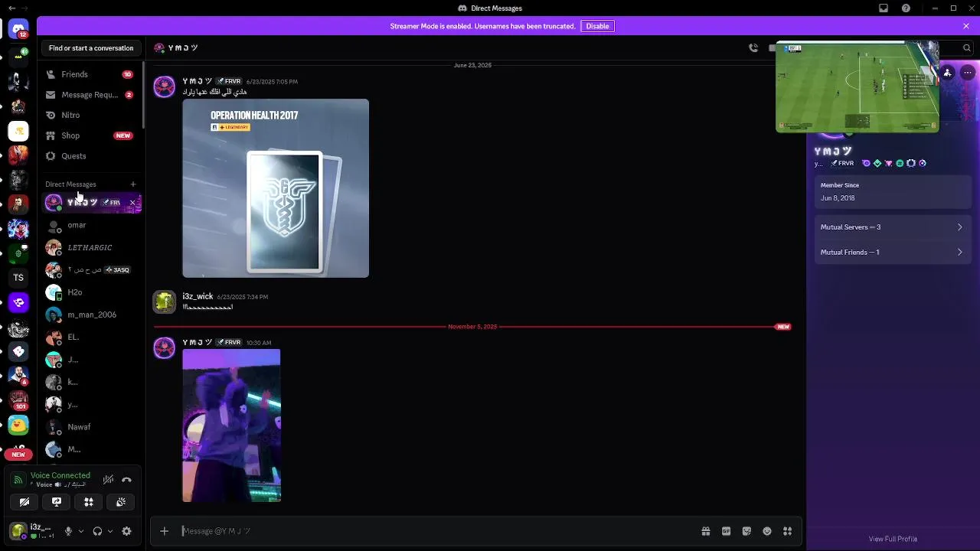Click the search icon in the header
The width and height of the screenshot is (980, 551).
[966, 47]
